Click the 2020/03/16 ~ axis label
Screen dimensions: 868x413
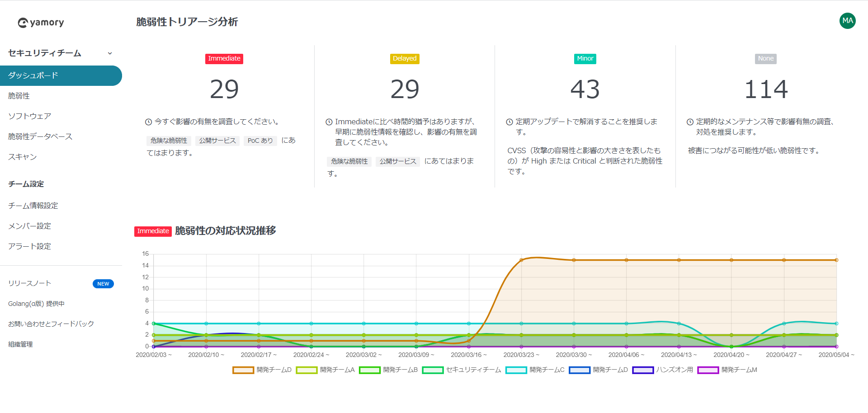(x=469, y=355)
